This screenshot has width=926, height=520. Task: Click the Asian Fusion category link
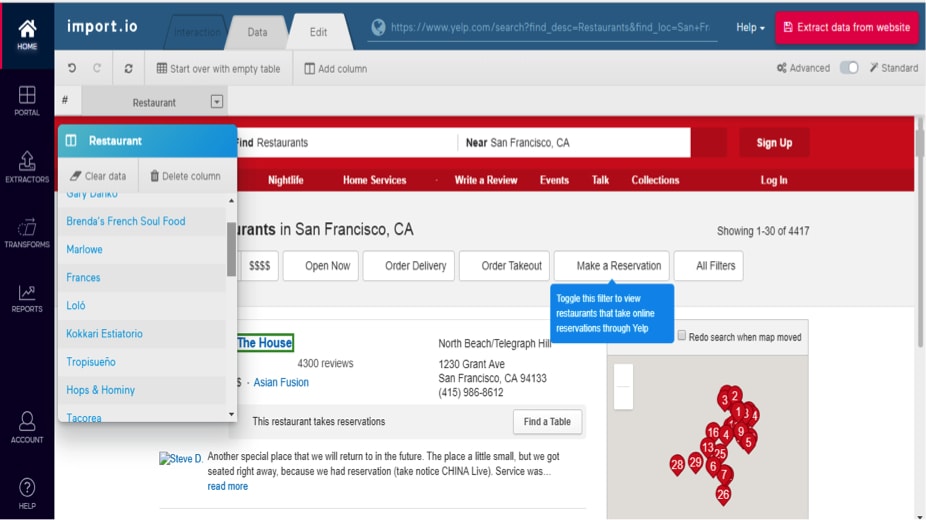(281, 382)
